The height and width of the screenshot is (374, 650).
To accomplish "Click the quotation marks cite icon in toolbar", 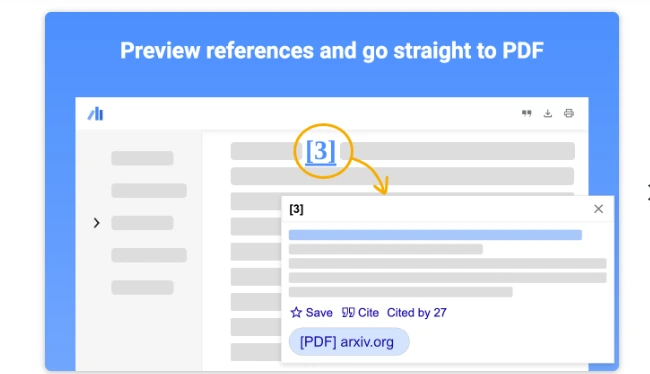I will click(x=526, y=113).
